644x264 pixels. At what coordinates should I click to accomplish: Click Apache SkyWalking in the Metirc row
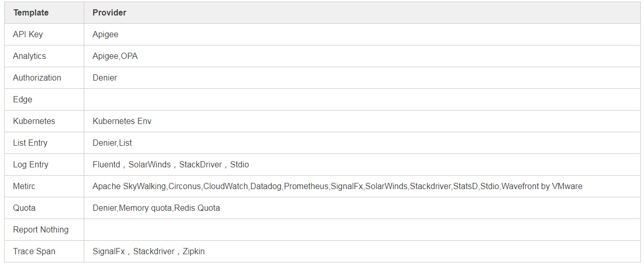(x=129, y=186)
